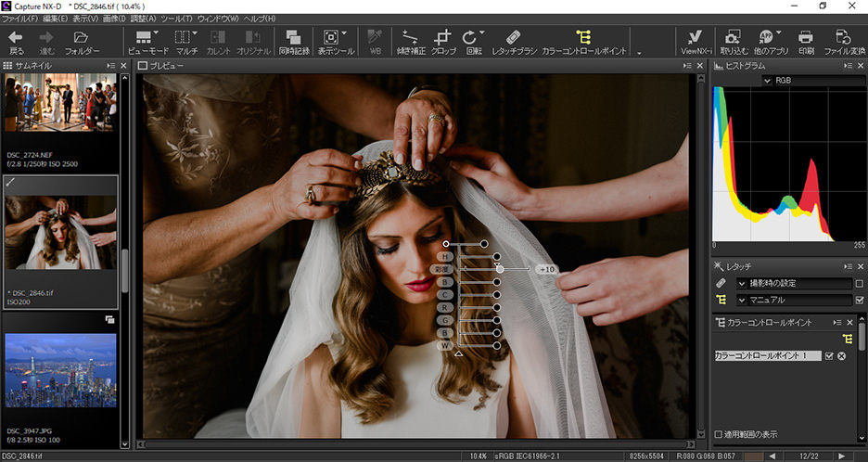Click retouch brush icon beside 撮影時の設定
Screen dimensions: 868x462
[721, 283]
